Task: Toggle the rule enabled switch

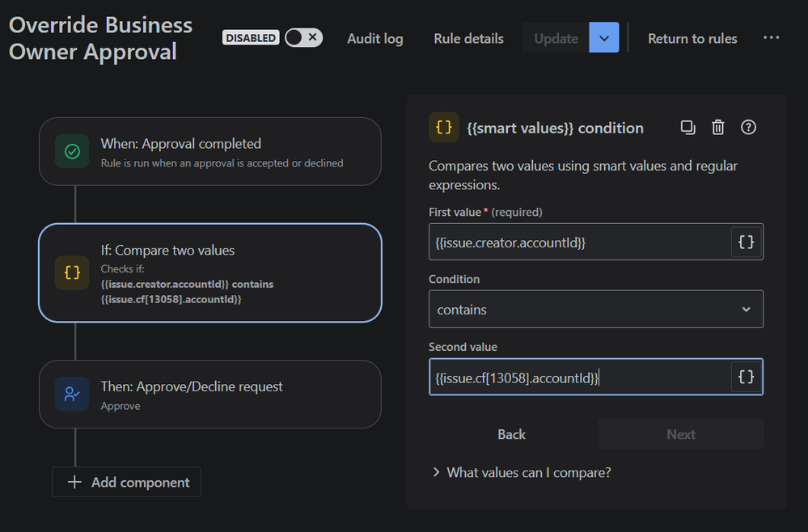Action: coord(303,38)
